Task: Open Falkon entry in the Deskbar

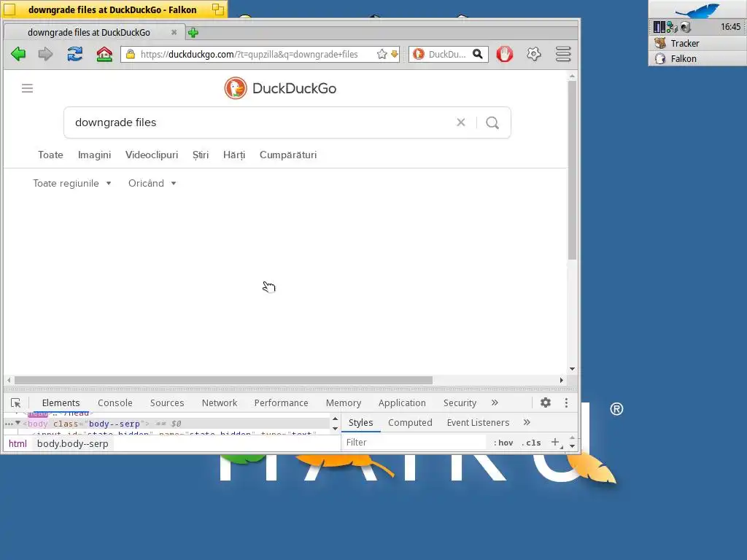Action: 697,58
